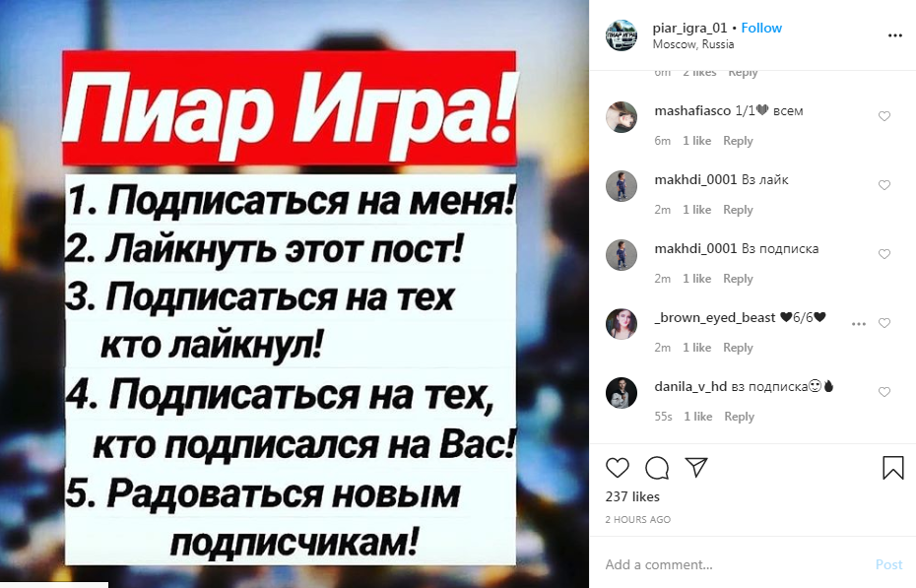Like mashafiasco's comment heart
916x588 pixels.
click(x=884, y=116)
